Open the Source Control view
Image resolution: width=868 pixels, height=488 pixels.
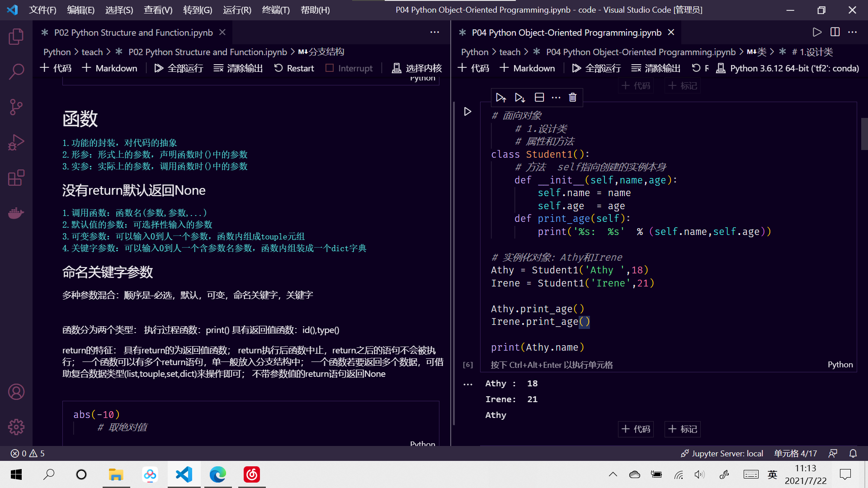pyautogui.click(x=16, y=107)
